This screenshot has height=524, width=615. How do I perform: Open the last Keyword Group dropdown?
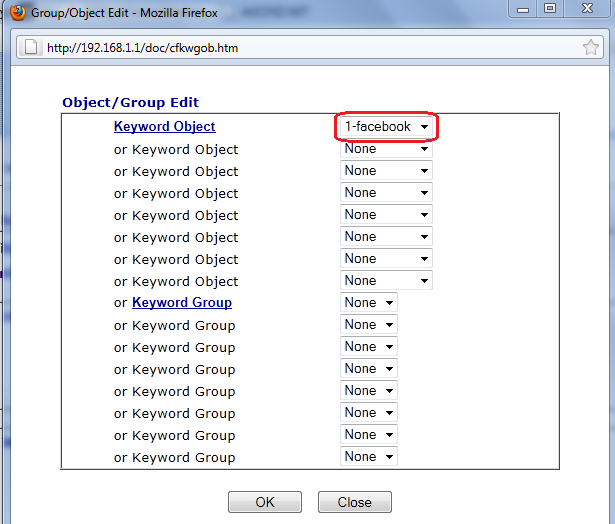coord(369,457)
